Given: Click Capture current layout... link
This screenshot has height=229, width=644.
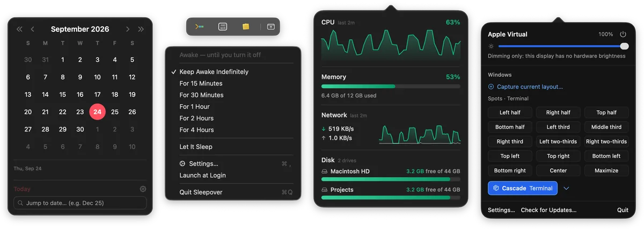Looking at the screenshot, I should pyautogui.click(x=530, y=87).
